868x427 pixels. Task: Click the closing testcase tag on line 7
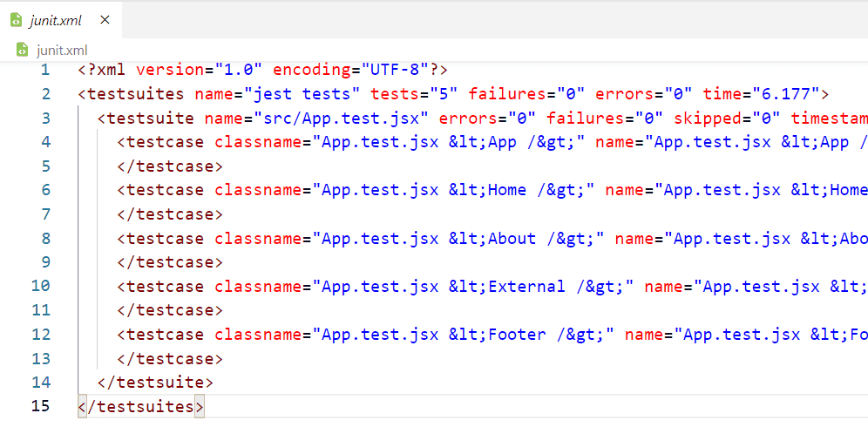pos(171,214)
